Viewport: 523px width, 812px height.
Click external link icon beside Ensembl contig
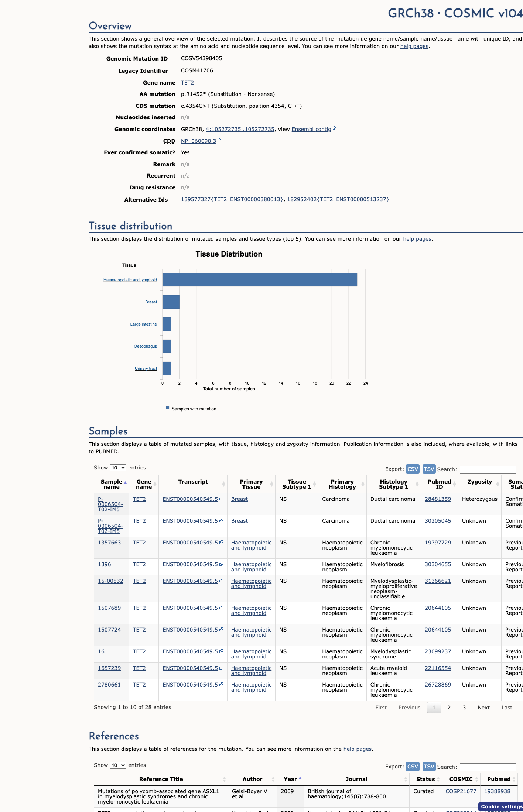pyautogui.click(x=335, y=128)
